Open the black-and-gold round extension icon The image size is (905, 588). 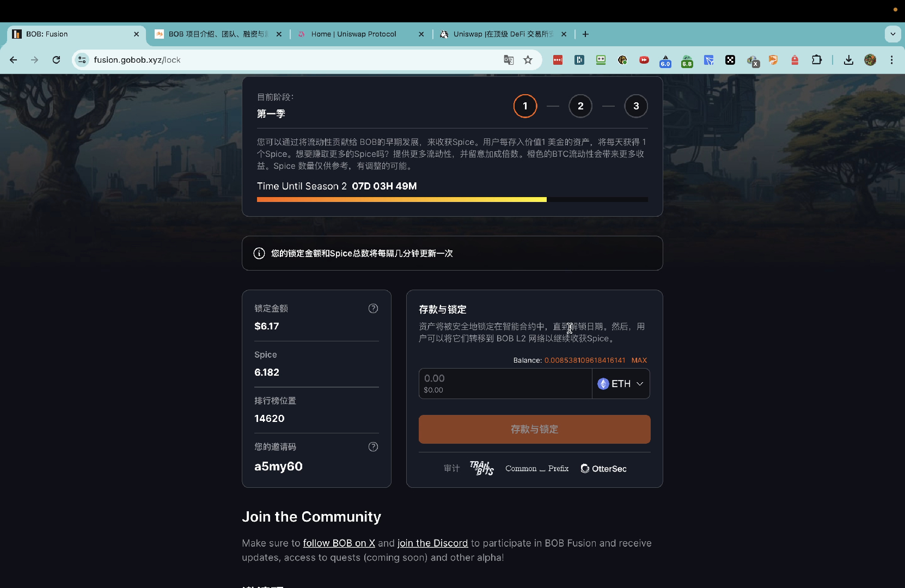[x=622, y=60]
